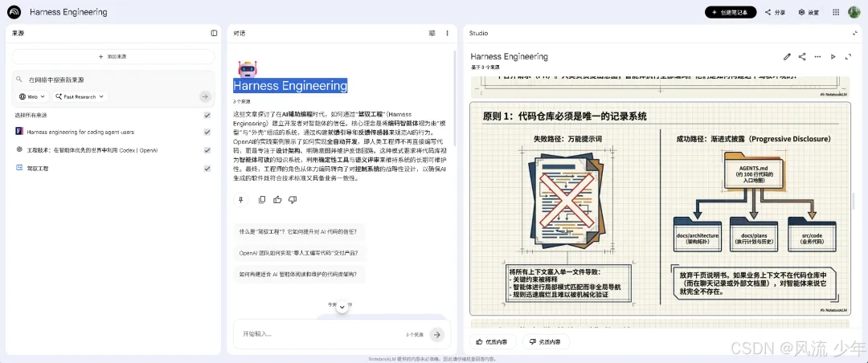Image resolution: width=868 pixels, height=363 pixels.
Task: Uncheck the Codex | OpenAI source checkbox
Action: [207, 150]
